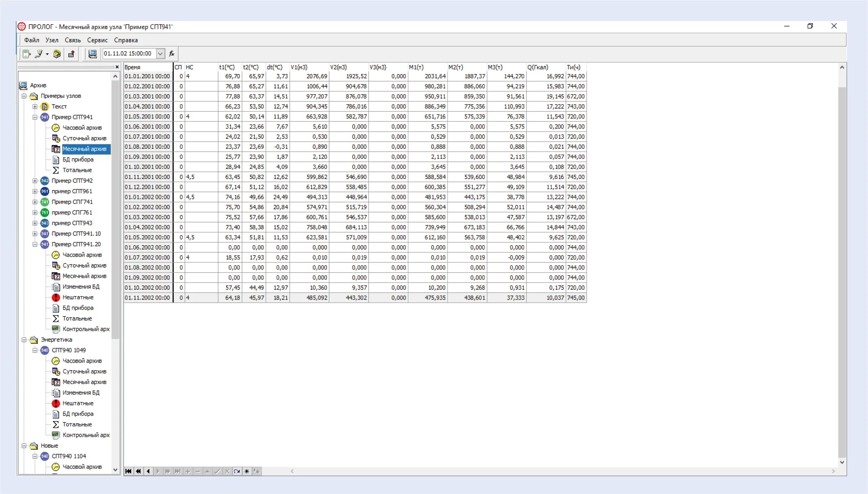Open the Сервис menu
The height and width of the screenshot is (494, 868).
click(x=97, y=40)
